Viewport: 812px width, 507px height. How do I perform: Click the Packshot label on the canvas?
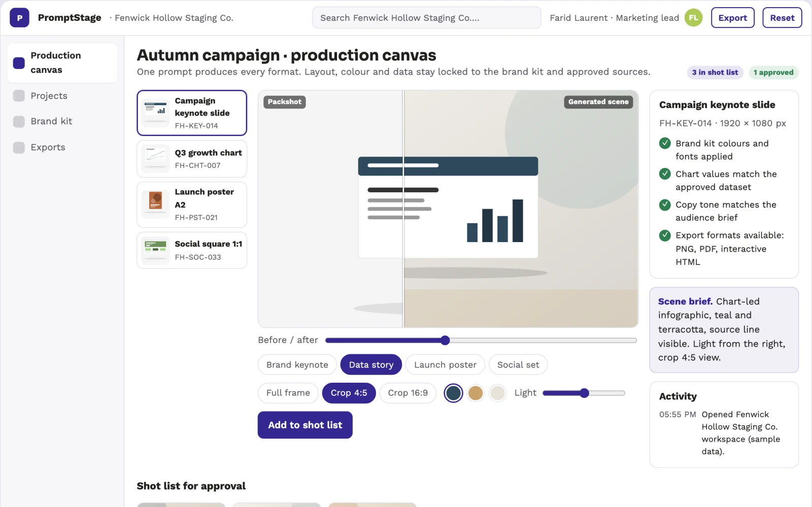pyautogui.click(x=284, y=102)
